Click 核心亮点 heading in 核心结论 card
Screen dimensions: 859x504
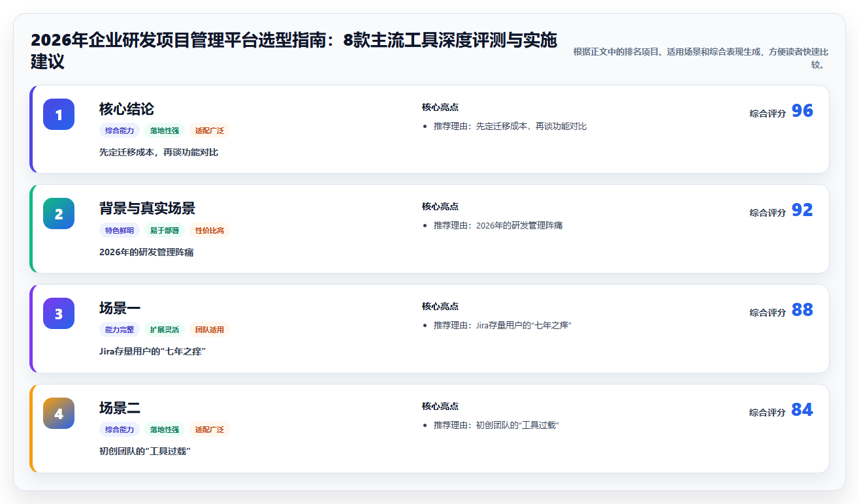tap(440, 107)
